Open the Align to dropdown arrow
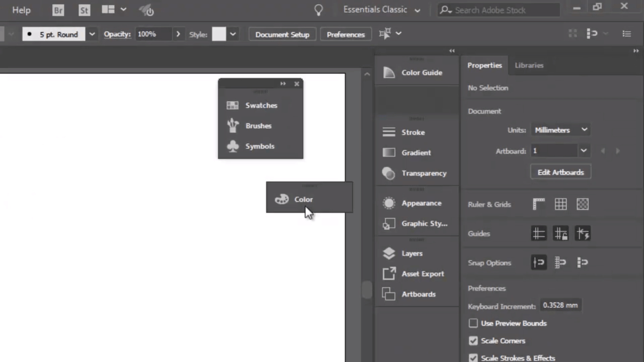644x362 pixels. coord(398,34)
